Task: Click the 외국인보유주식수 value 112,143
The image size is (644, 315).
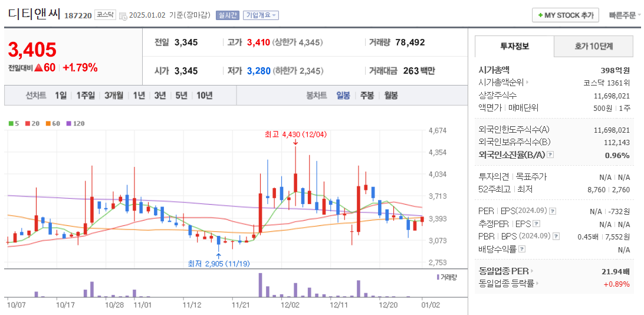Action: [x=616, y=142]
